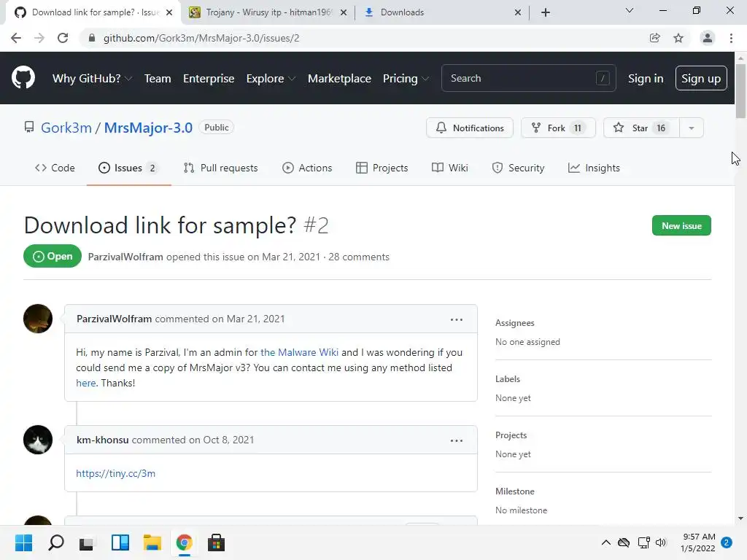Open km-khonsu's profile link

pyautogui.click(x=102, y=440)
